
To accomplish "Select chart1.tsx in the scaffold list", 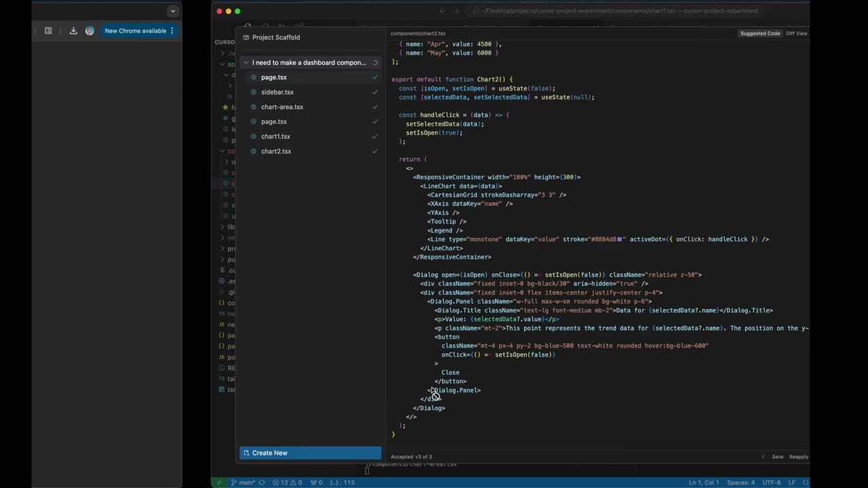I will coord(310,136).
